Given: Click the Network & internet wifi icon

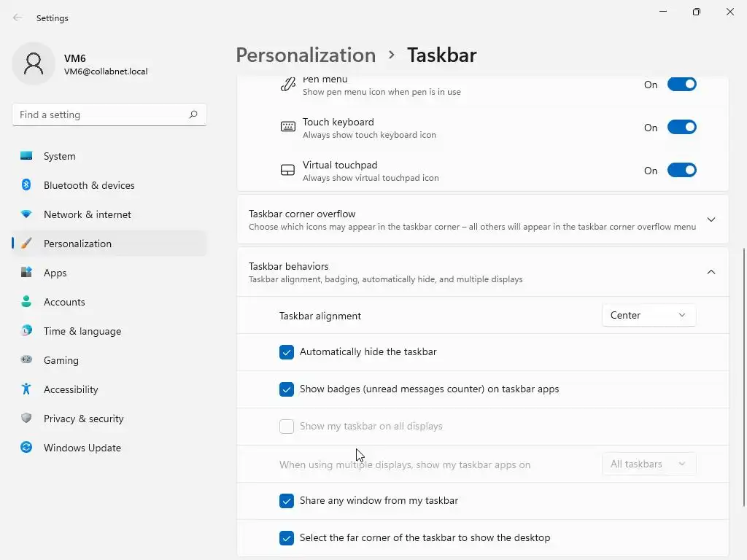Looking at the screenshot, I should [x=26, y=214].
